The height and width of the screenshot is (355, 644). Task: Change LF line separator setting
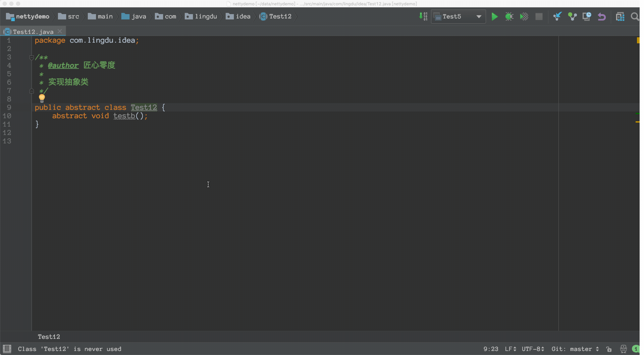click(x=510, y=349)
